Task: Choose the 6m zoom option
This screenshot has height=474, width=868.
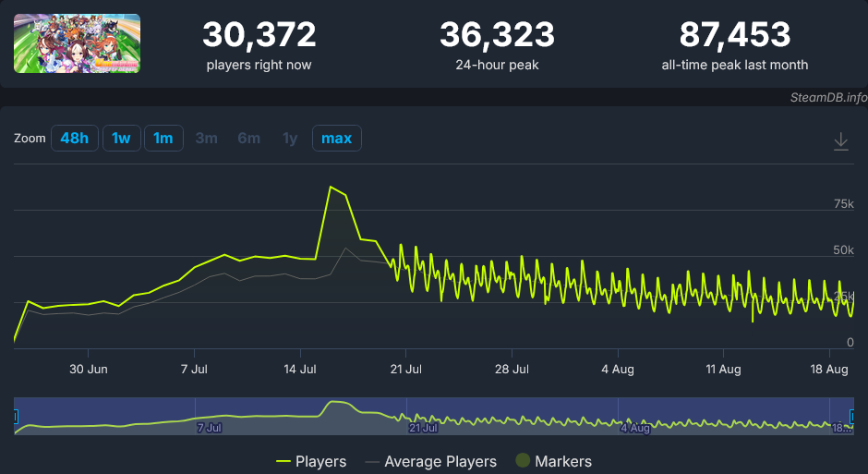Action: 248,139
